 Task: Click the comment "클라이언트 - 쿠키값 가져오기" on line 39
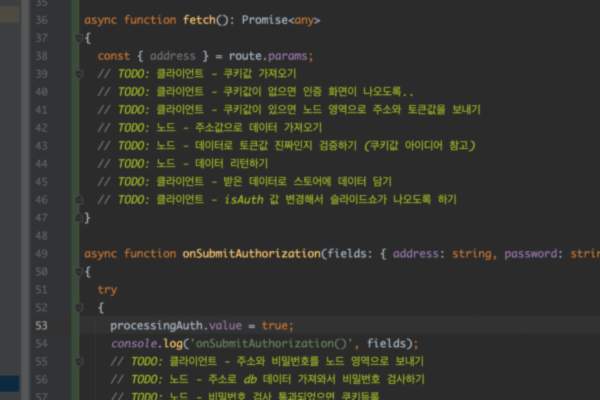(226, 74)
